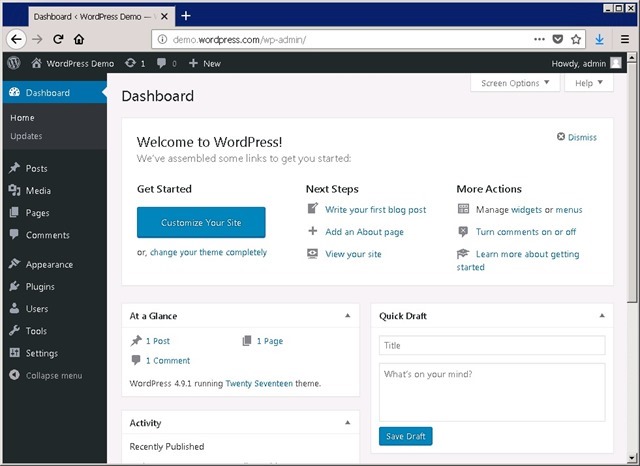Open Media in the sidebar
The width and height of the screenshot is (640, 466).
[x=55, y=191]
